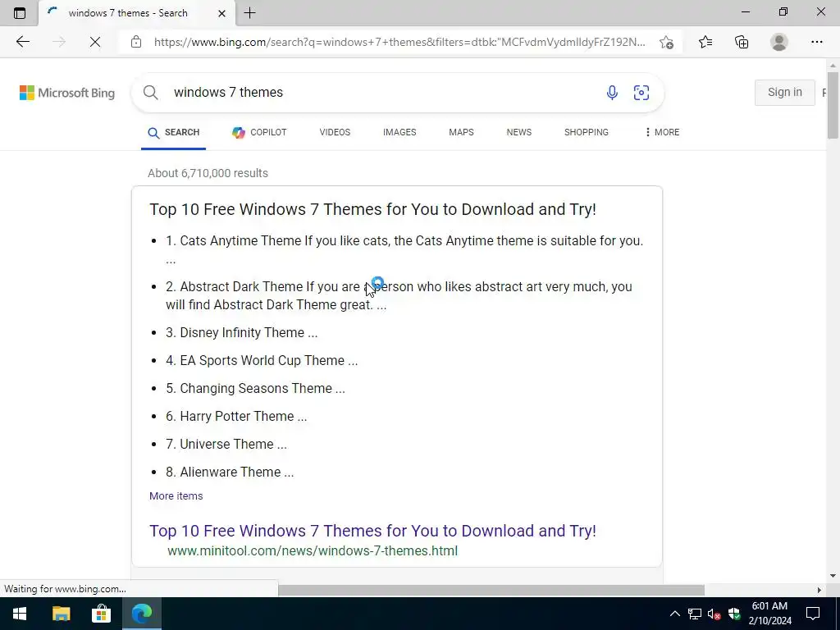Image resolution: width=840 pixels, height=630 pixels.
Task: Expand the MORE search categories menu
Action: pyautogui.click(x=662, y=132)
